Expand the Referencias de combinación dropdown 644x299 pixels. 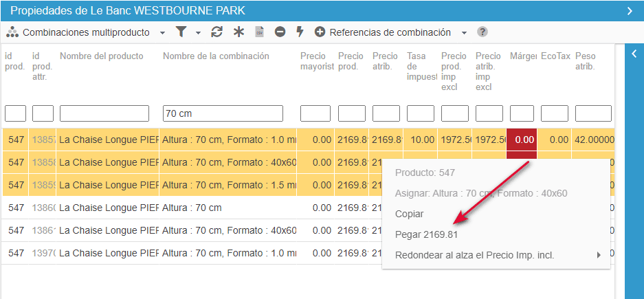464,33
